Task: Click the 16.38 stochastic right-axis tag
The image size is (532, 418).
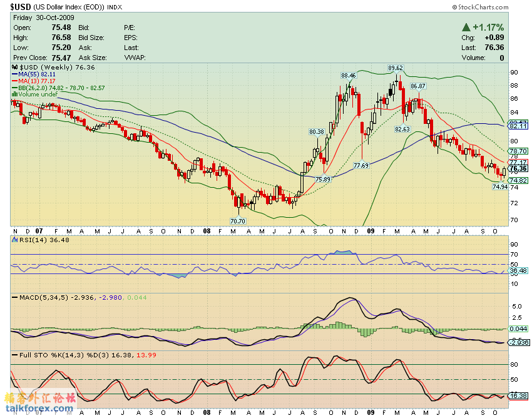Action: click(x=518, y=396)
